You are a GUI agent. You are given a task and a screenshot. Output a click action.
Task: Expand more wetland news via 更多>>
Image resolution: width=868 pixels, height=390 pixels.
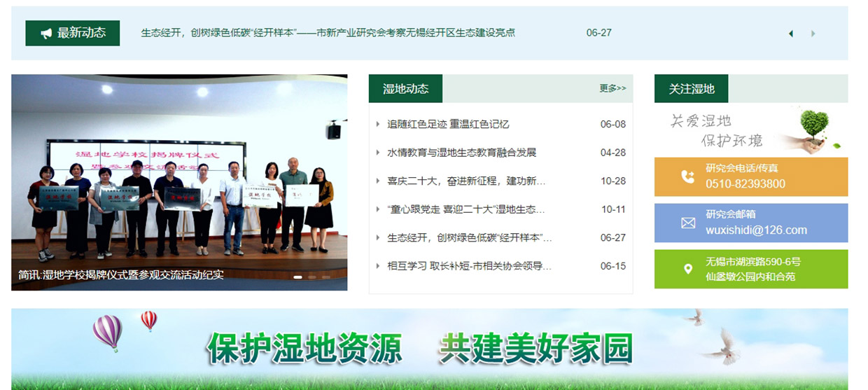pos(612,89)
